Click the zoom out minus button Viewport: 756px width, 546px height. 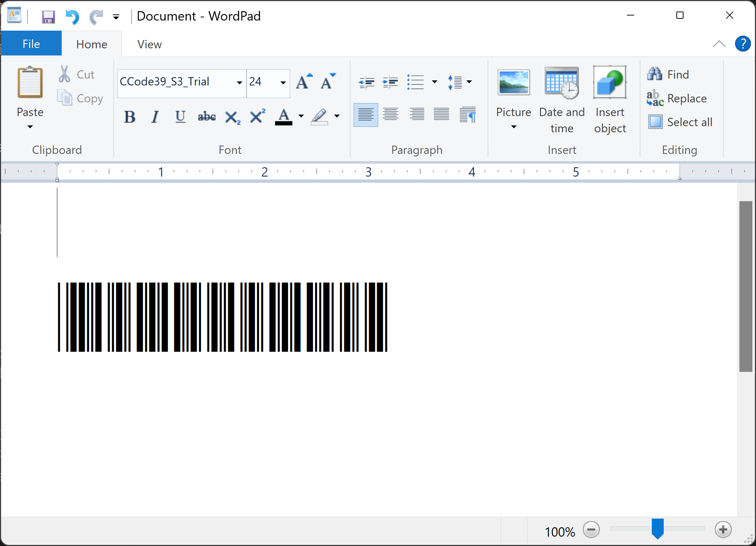click(x=591, y=530)
